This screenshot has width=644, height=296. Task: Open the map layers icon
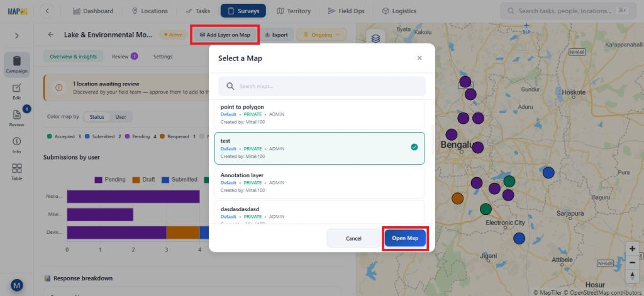click(x=375, y=38)
